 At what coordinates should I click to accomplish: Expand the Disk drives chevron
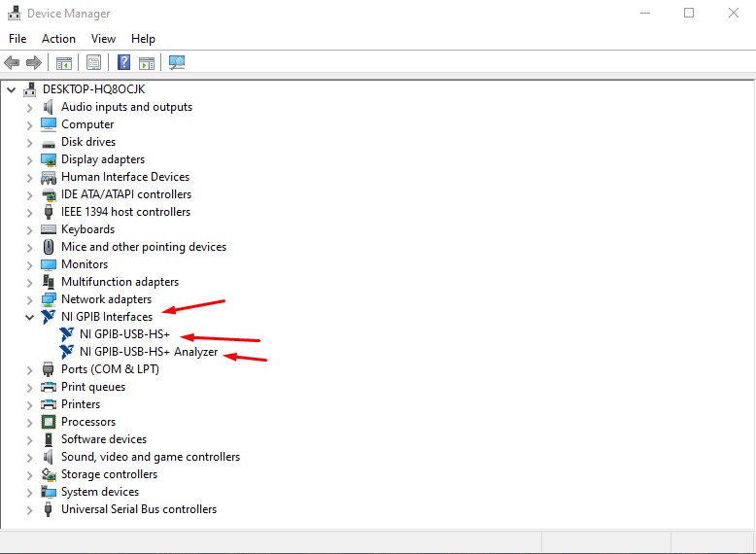point(29,143)
